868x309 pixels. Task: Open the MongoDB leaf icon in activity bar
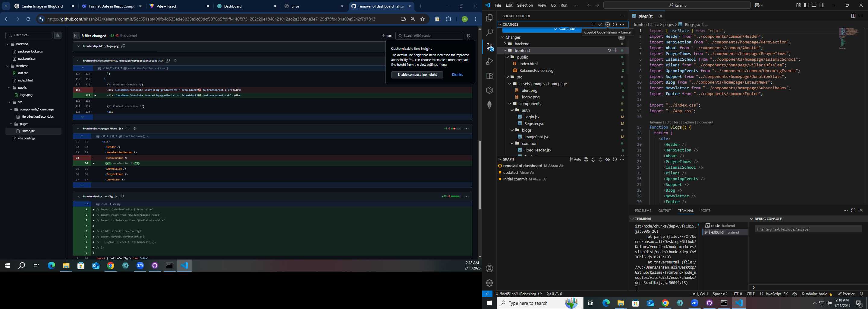click(x=489, y=105)
